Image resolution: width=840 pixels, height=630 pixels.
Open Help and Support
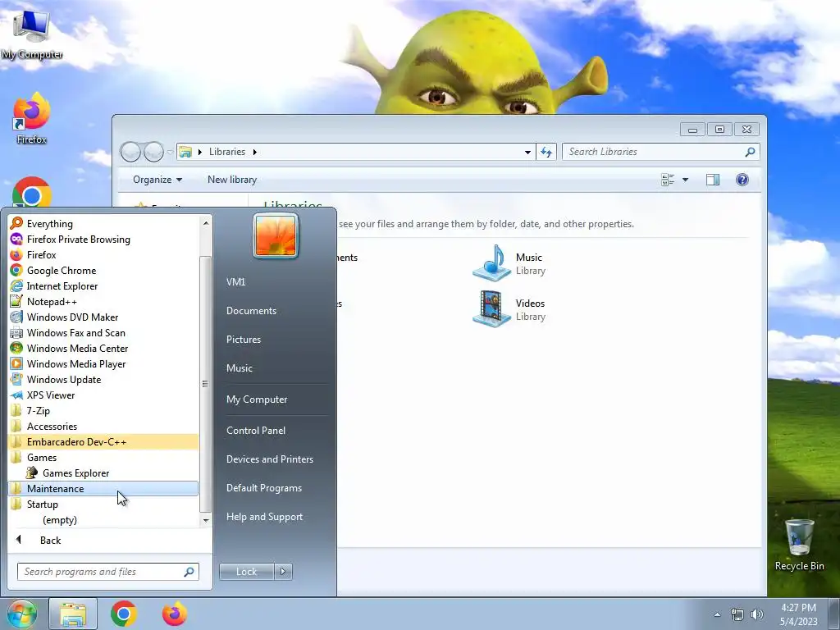pyautogui.click(x=274, y=517)
